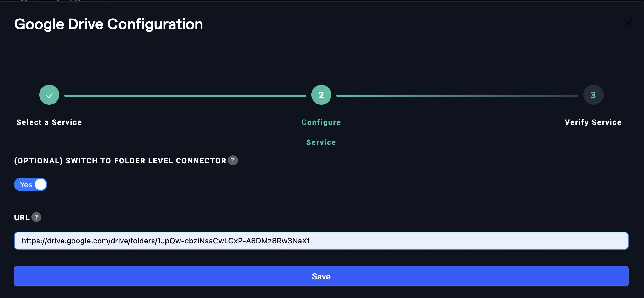Select the Google Drive folder URL text field
This screenshot has height=298, width=644.
(321, 241)
